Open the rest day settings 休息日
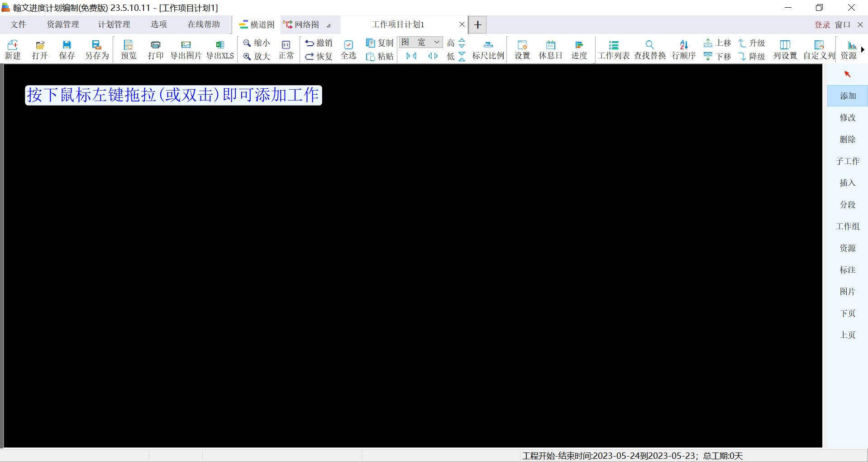 [550, 49]
